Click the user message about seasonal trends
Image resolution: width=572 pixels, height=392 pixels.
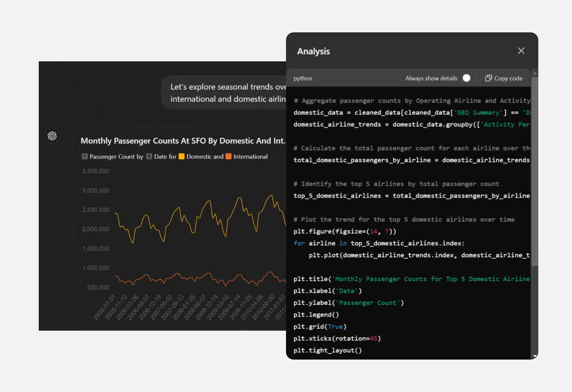tap(228, 93)
